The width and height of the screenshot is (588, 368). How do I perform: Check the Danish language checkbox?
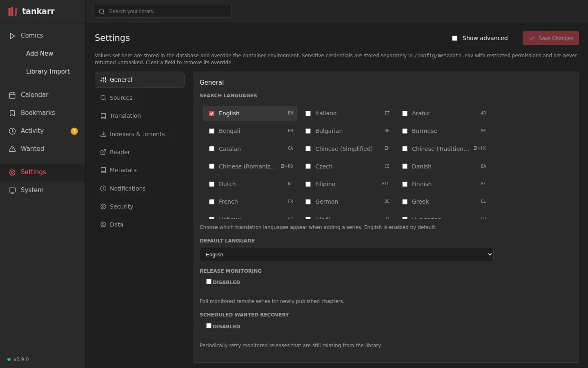[405, 167]
